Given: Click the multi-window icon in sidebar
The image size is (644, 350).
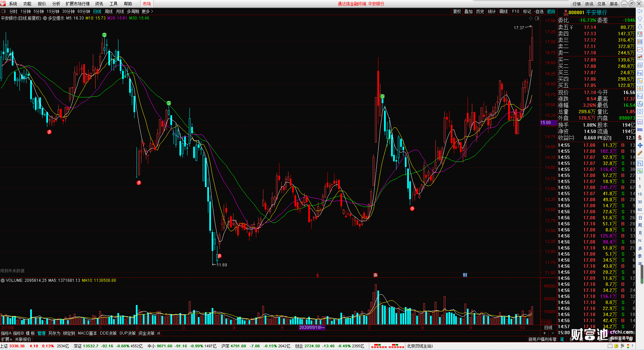Looking at the screenshot, I should click(640, 65).
